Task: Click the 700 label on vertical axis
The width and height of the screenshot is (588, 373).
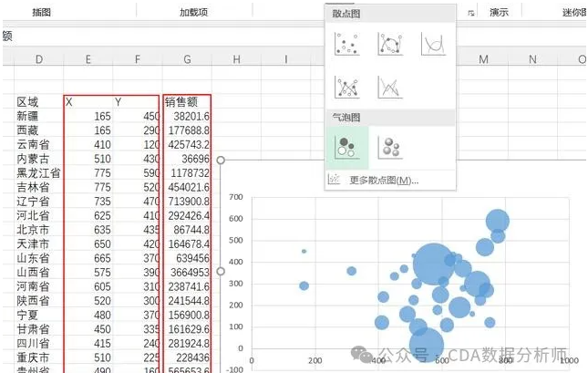Action: coord(238,196)
